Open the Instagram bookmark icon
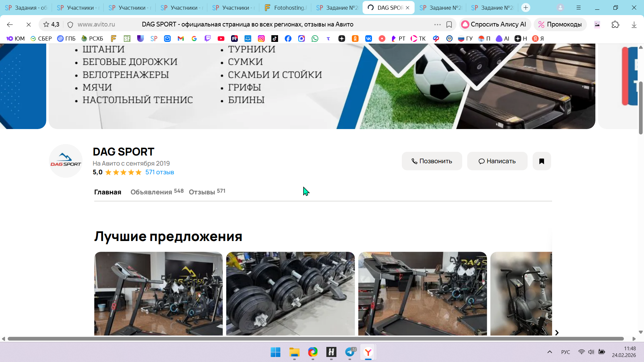Screen dimensions: 644x362 [x=261, y=39]
